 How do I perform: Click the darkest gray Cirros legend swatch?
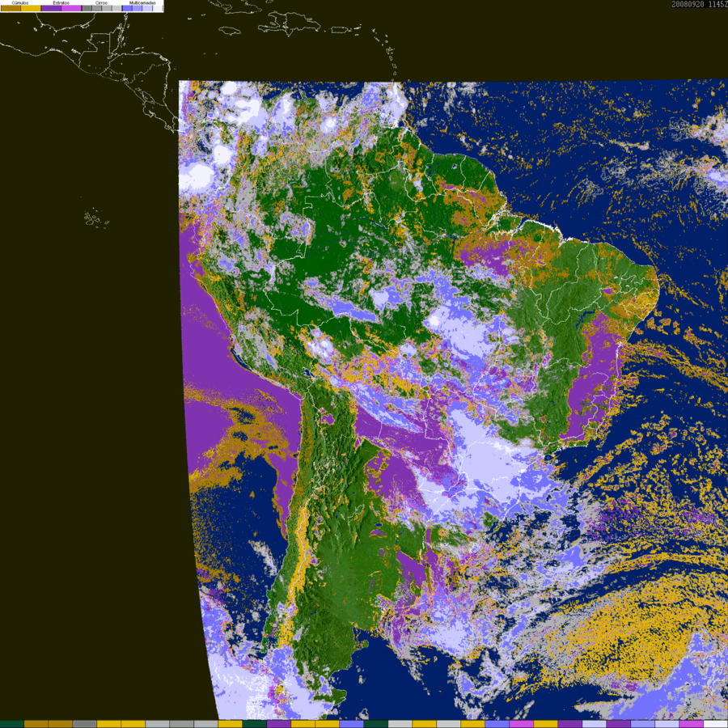coord(87,8)
